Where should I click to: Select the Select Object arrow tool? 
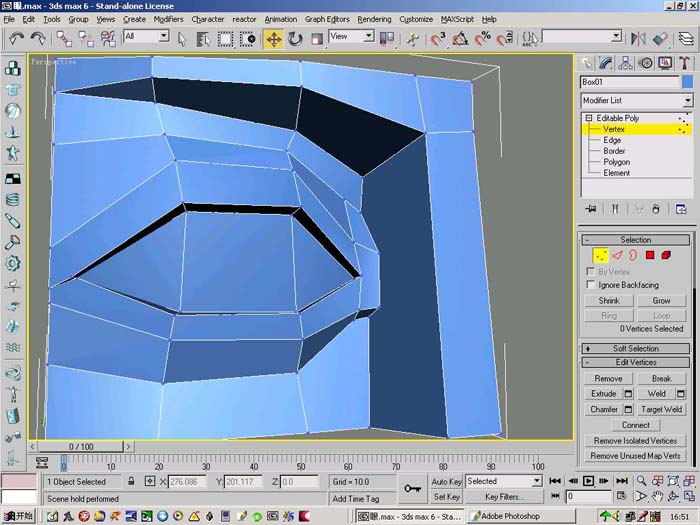pos(182,39)
